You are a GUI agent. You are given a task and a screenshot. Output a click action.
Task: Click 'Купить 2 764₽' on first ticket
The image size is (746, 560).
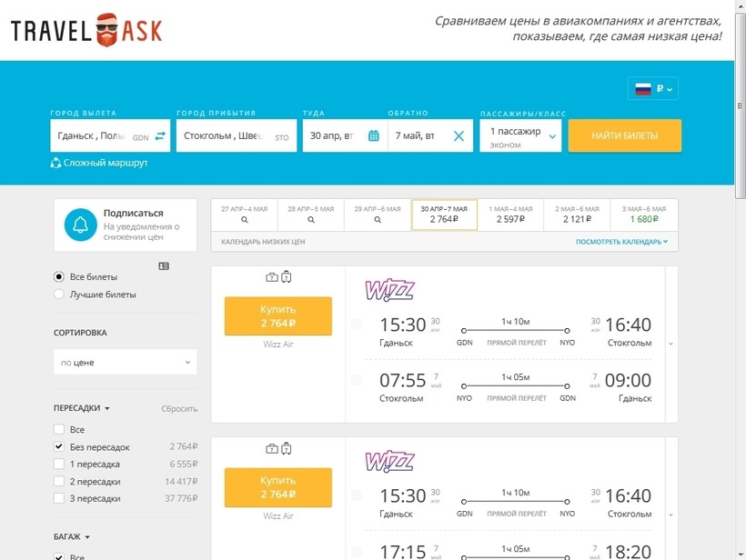277,316
